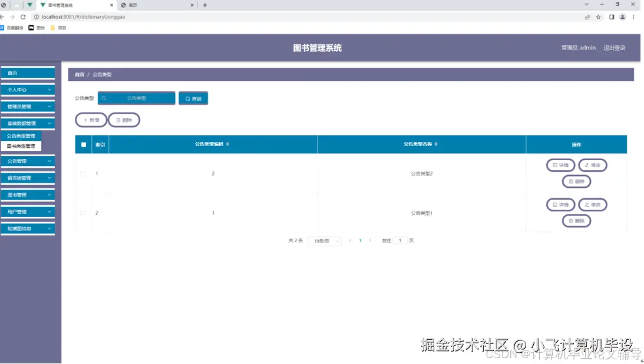Click the trash icon on the 删除 button
The width and height of the screenshot is (644, 364).
pyautogui.click(x=118, y=120)
